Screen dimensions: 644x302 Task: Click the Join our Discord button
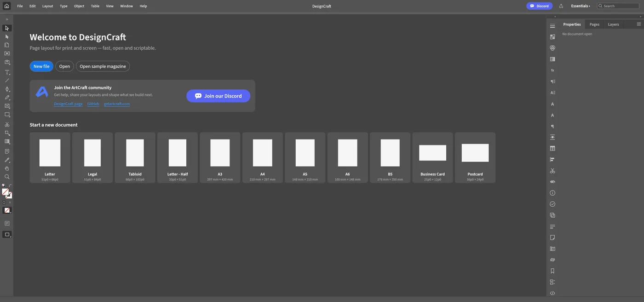pyautogui.click(x=218, y=96)
